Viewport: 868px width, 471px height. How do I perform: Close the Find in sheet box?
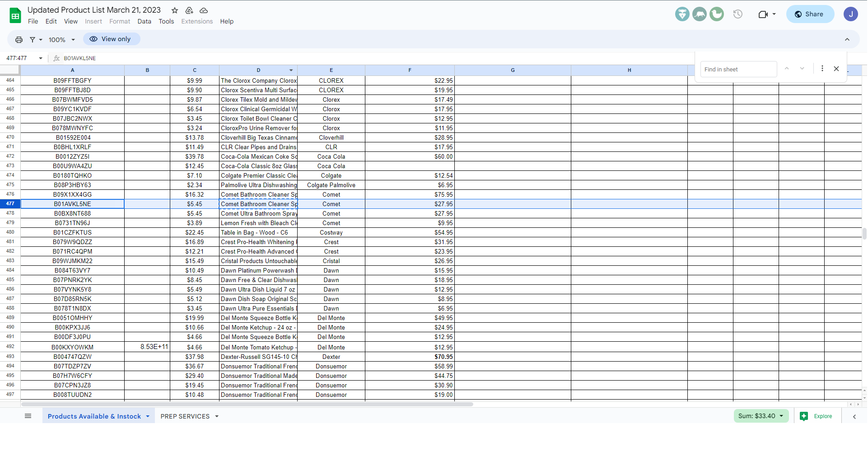coord(836,69)
